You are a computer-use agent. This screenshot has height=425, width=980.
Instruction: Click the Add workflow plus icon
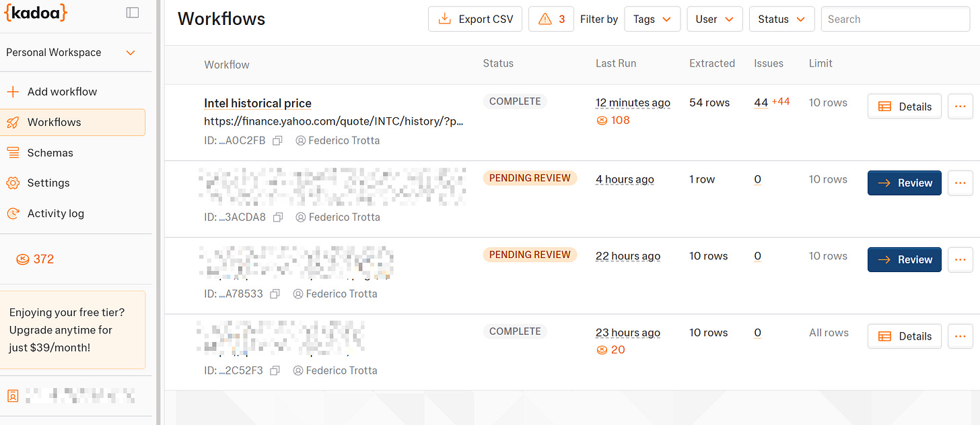tap(13, 91)
